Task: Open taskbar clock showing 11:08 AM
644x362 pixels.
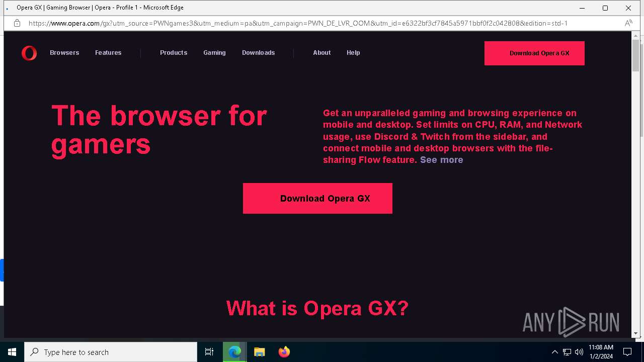Action: point(601,352)
